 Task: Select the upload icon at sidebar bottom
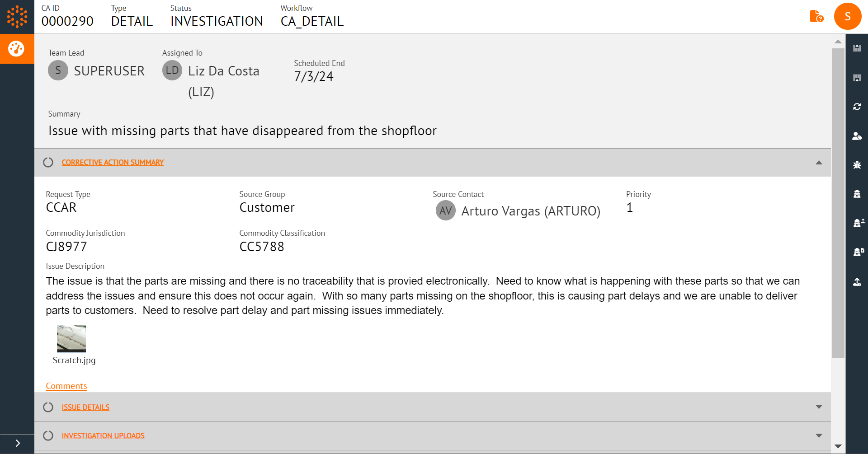pos(858,281)
